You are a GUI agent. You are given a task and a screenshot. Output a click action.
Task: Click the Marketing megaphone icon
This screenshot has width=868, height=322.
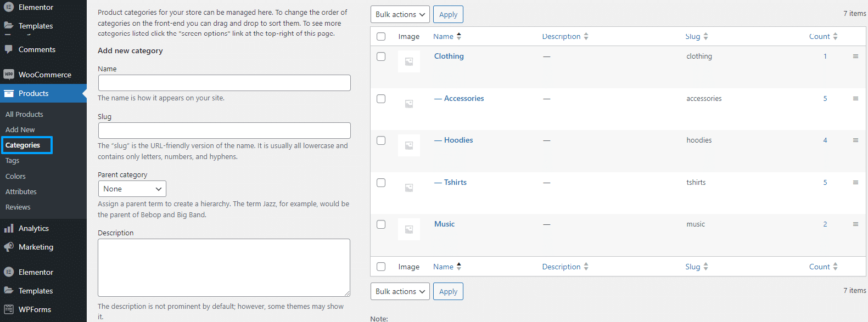click(9, 247)
